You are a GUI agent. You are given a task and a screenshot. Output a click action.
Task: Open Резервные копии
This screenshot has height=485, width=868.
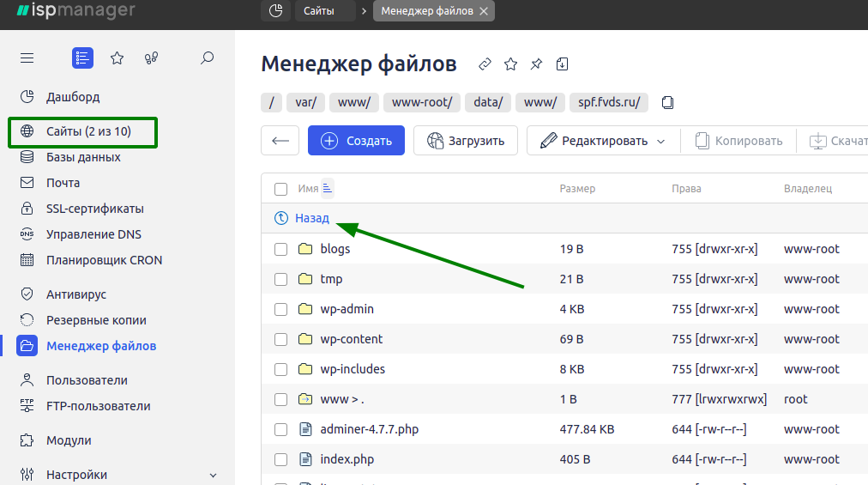point(96,320)
